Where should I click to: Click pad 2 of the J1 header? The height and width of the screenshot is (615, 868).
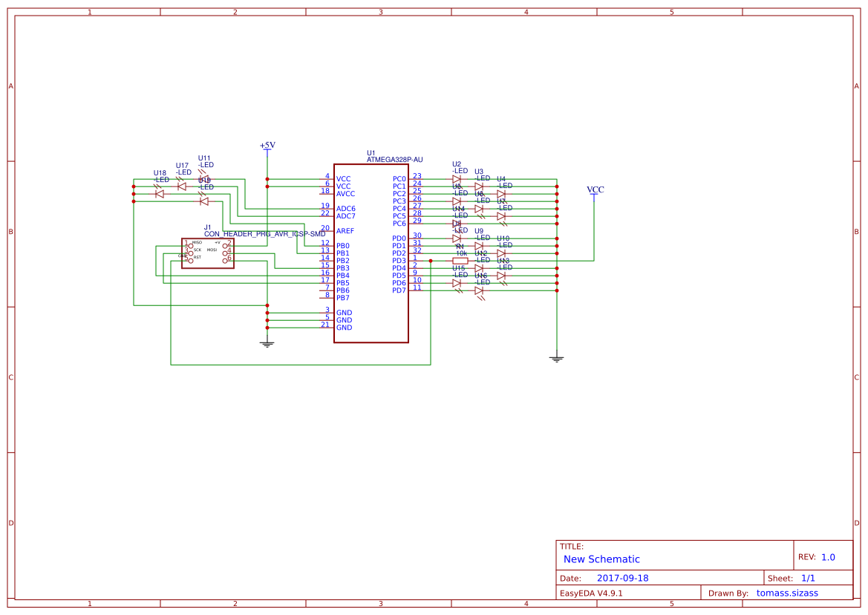[x=225, y=246]
